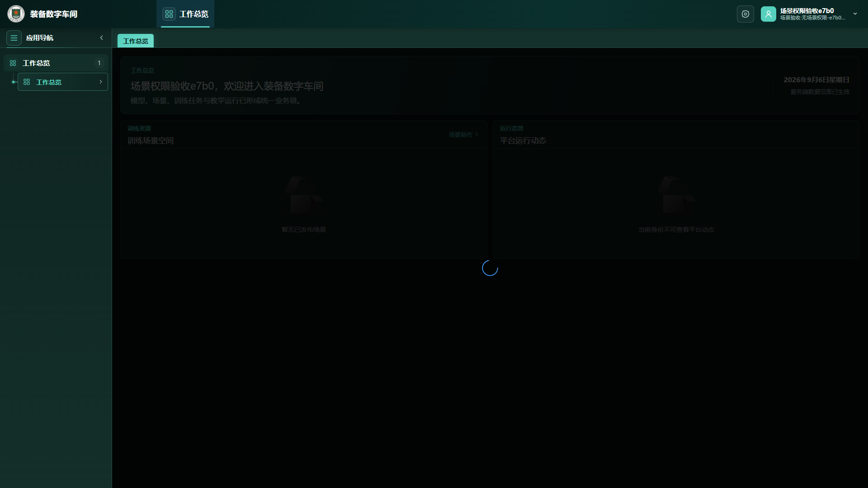Click the 应用导航 sidebar heading
Image resolution: width=868 pixels, height=488 pixels.
(x=40, y=38)
